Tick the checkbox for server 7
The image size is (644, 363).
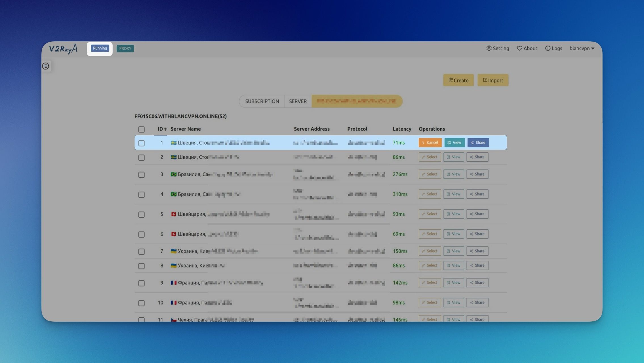[141, 252]
